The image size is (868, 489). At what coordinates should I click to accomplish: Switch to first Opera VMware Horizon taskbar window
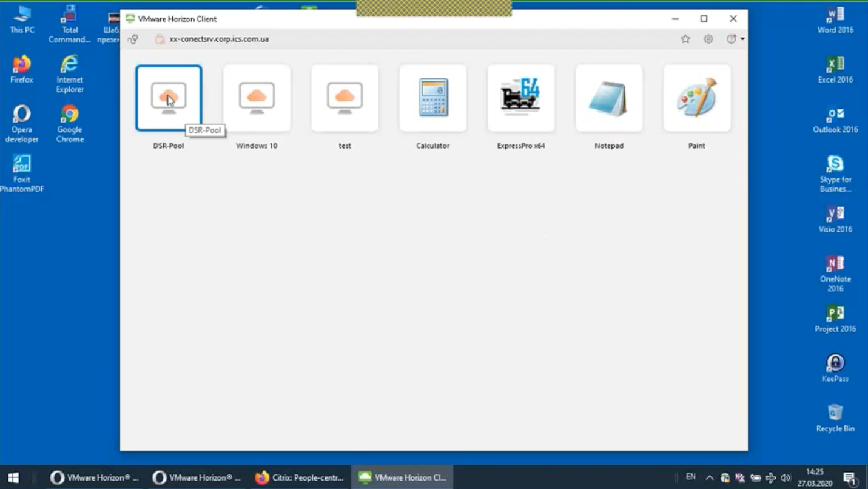(x=95, y=477)
